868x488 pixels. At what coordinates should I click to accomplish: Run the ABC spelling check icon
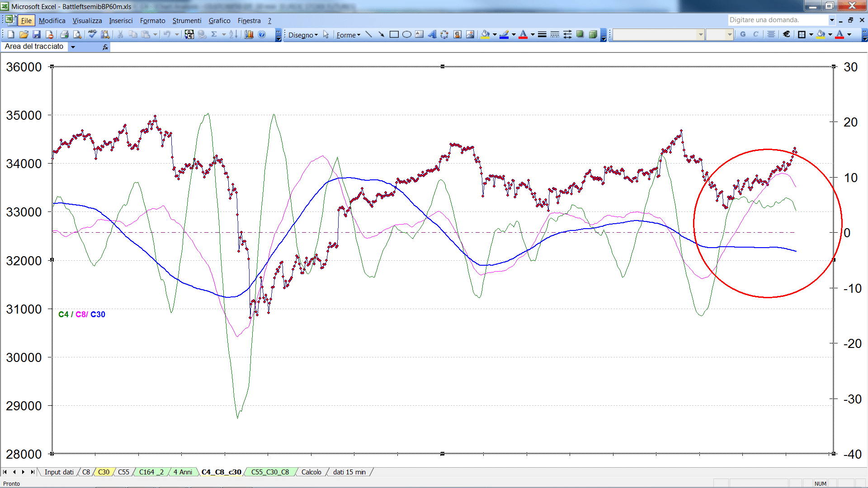(x=92, y=34)
